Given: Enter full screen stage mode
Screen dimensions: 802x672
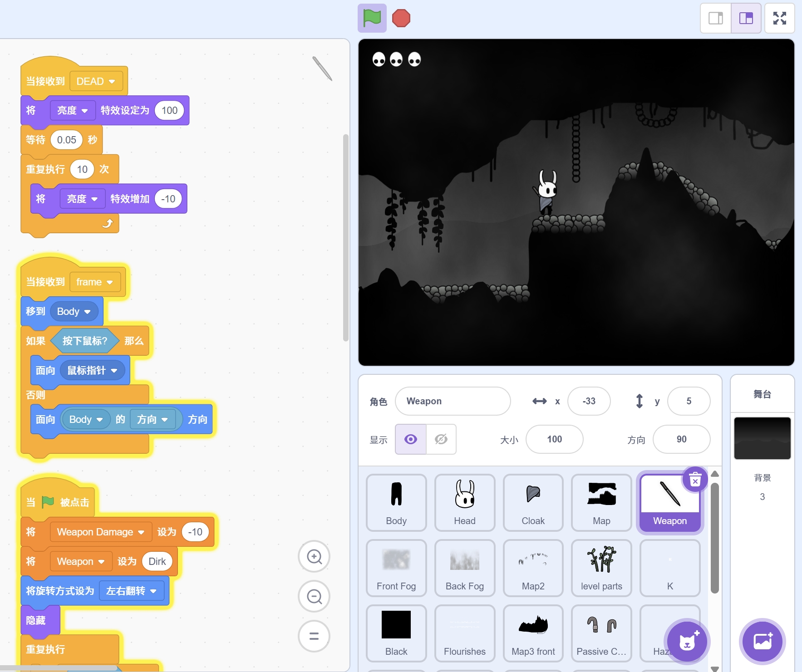Looking at the screenshot, I should (x=780, y=18).
